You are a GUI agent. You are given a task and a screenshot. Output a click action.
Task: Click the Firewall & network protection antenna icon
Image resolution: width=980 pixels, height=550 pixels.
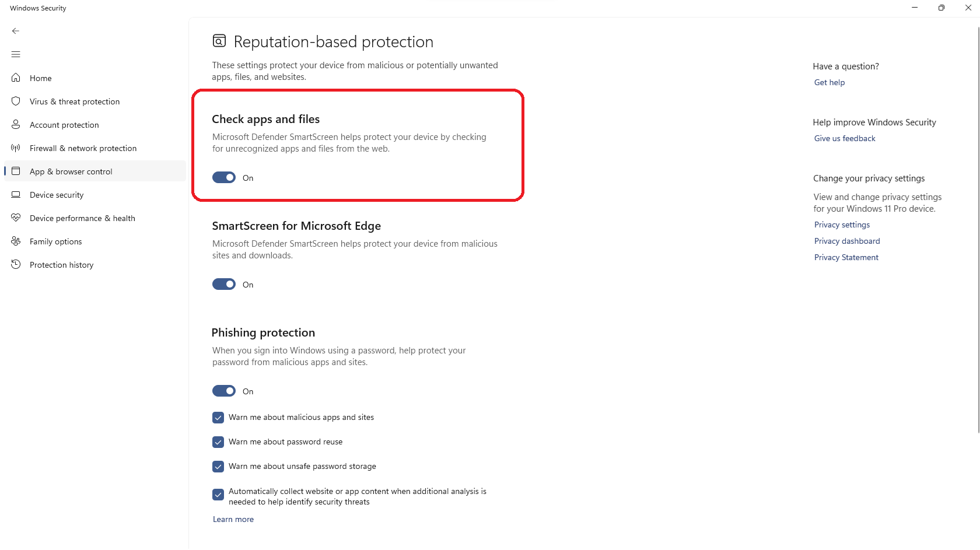click(16, 148)
